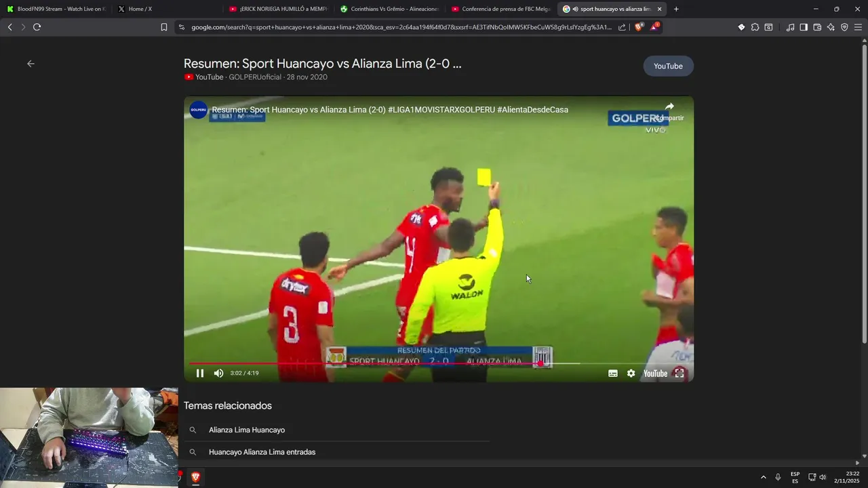The width and height of the screenshot is (868, 488).
Task: Open Brave browser from taskbar
Action: (x=196, y=477)
